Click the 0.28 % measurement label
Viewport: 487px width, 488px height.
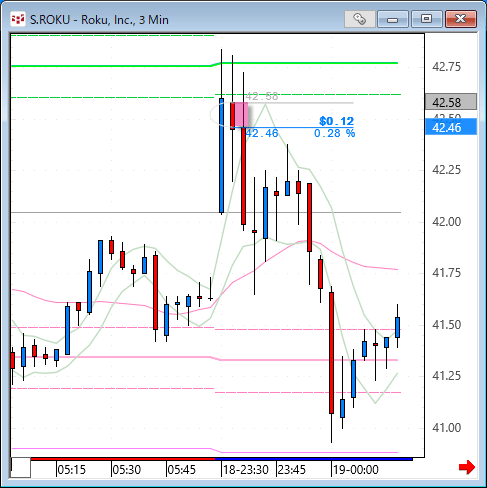334,133
